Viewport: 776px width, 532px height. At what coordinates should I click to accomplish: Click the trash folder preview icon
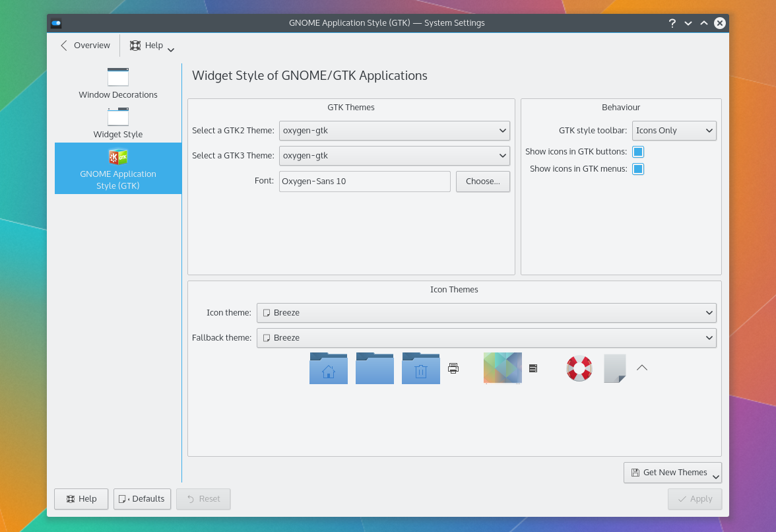pyautogui.click(x=421, y=368)
